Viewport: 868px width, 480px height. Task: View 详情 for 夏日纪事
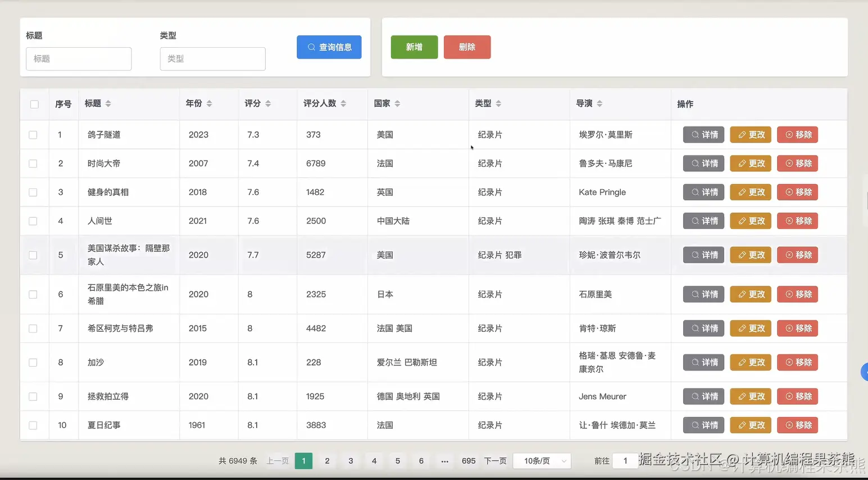[703, 425]
